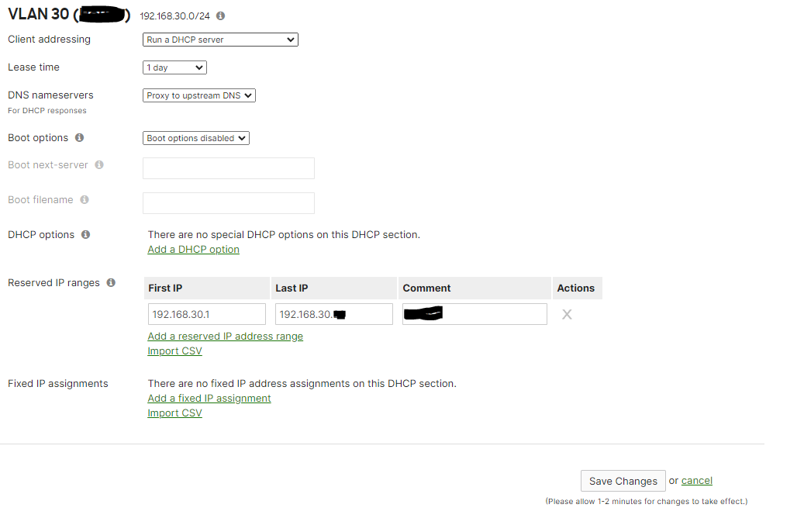Click Add a fixed IP assignment link
This screenshot has height=532, width=804.
(x=209, y=398)
